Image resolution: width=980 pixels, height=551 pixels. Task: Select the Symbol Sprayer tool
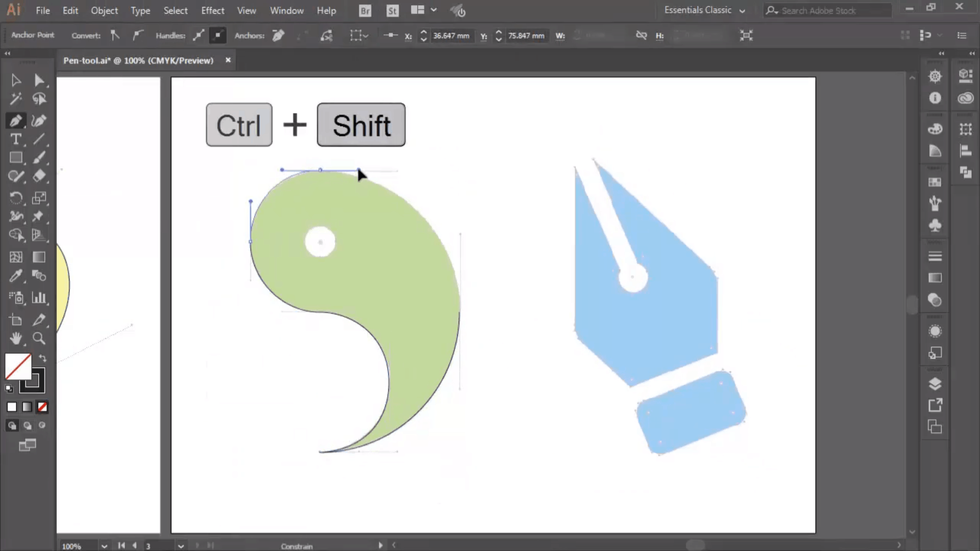tap(16, 298)
